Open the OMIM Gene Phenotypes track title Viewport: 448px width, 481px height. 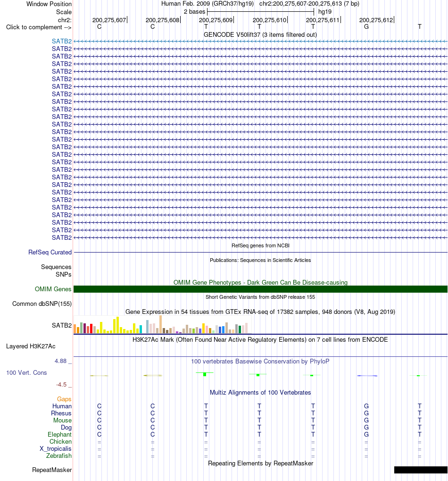[260, 282]
